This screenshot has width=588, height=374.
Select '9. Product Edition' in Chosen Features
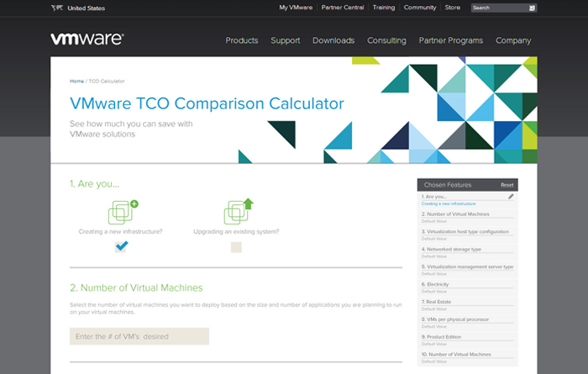click(x=441, y=337)
